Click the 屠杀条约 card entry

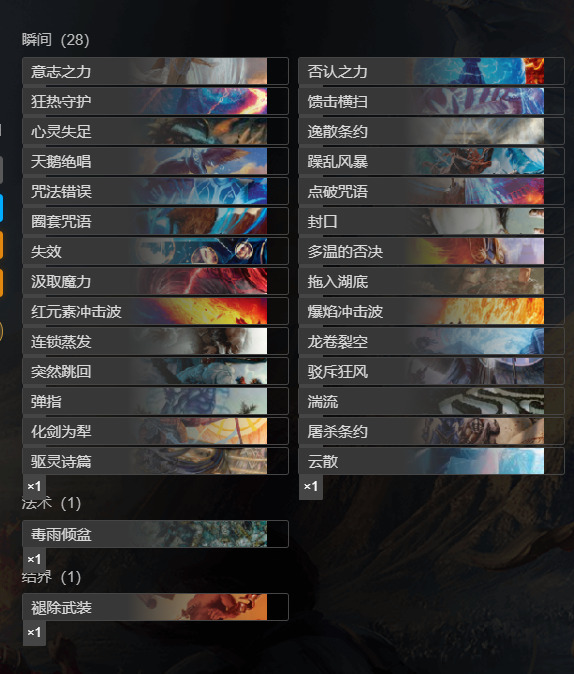[x=431, y=431]
